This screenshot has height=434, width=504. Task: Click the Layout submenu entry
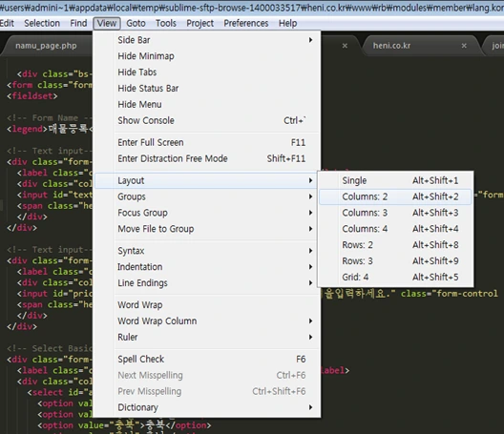206,180
